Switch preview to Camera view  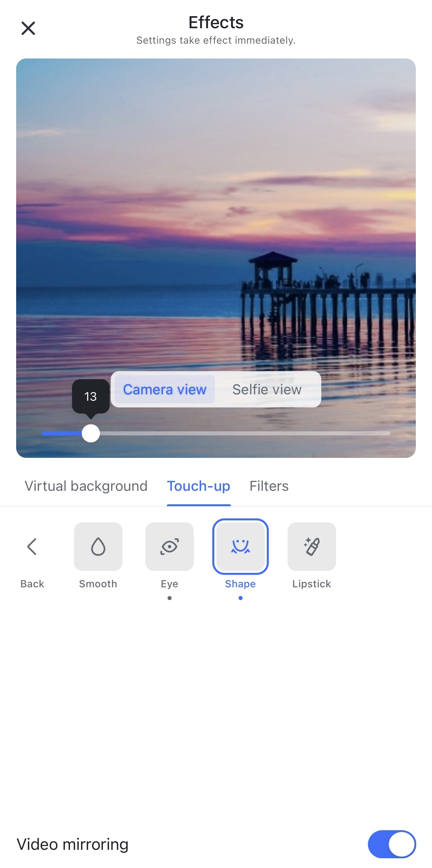tap(165, 389)
